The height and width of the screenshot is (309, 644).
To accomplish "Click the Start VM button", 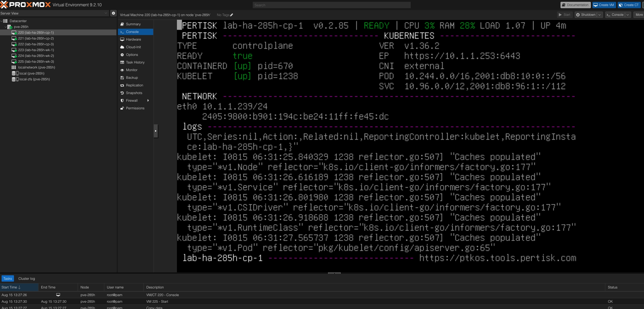I will click(x=565, y=15).
